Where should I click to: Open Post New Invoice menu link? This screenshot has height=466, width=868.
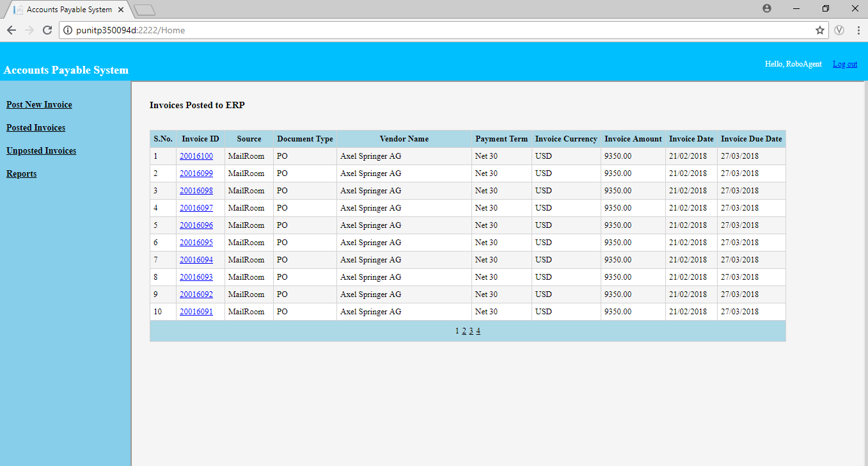coord(39,104)
